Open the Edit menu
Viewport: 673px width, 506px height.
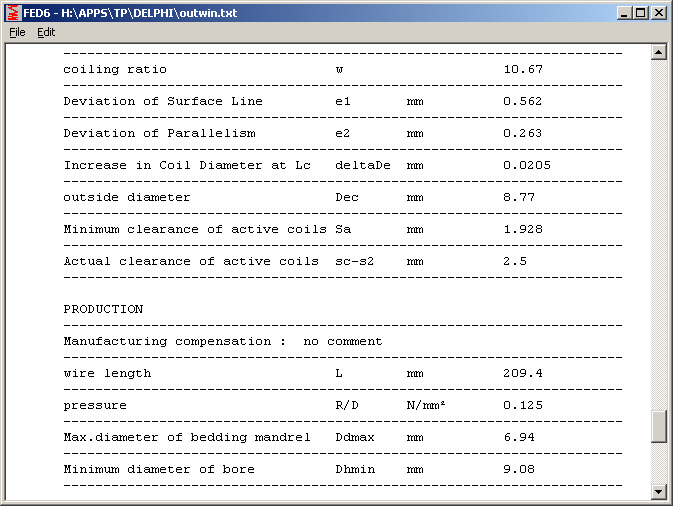click(x=46, y=32)
